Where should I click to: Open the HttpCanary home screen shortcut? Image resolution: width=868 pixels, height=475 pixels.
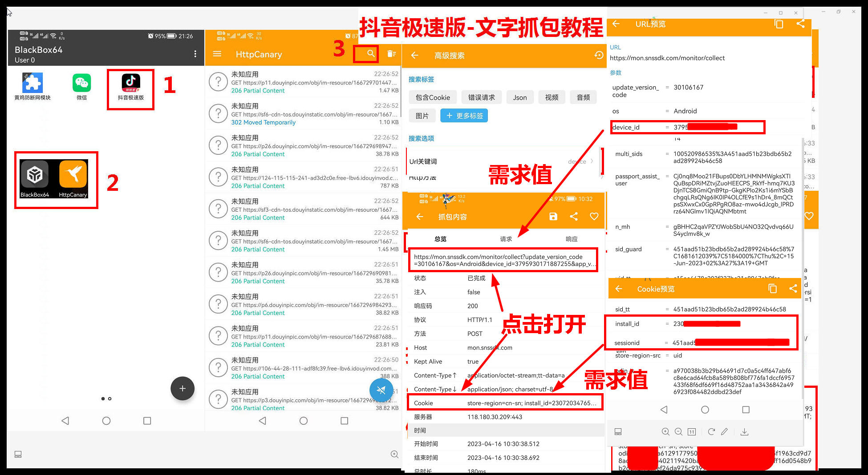pyautogui.click(x=73, y=179)
